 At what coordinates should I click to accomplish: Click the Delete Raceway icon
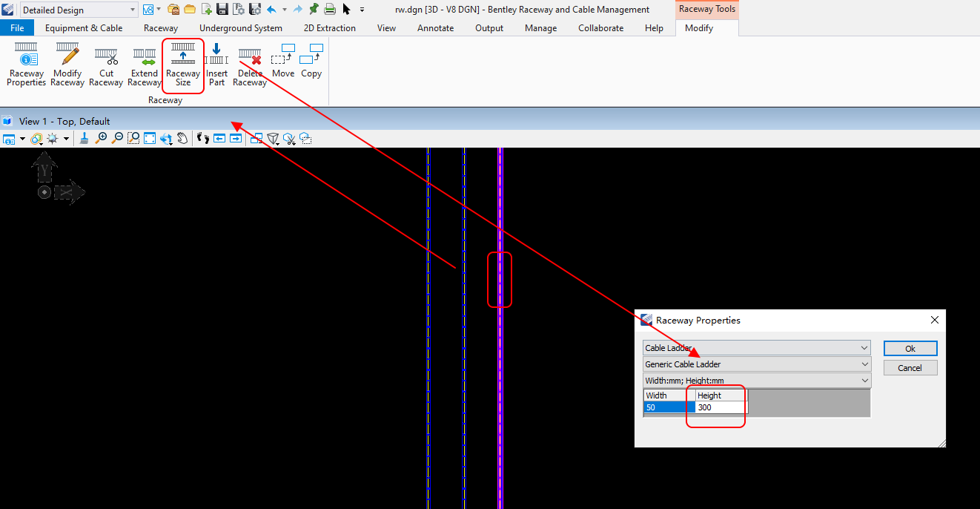pyautogui.click(x=250, y=65)
